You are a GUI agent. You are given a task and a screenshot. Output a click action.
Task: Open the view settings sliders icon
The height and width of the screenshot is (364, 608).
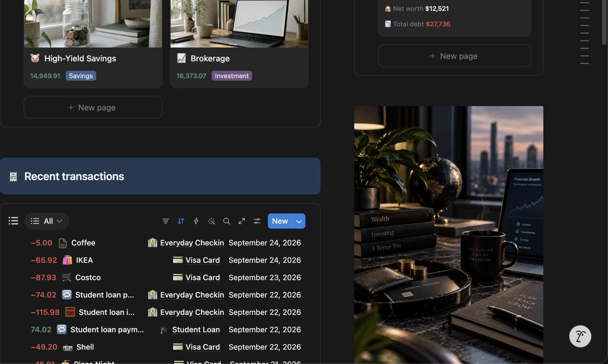[x=257, y=221]
